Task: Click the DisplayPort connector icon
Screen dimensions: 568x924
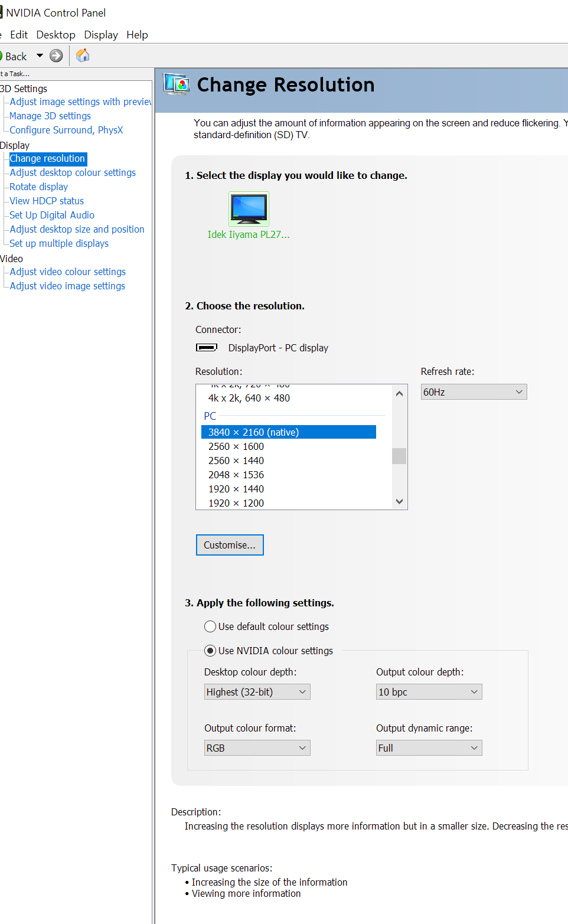Action: (x=207, y=348)
